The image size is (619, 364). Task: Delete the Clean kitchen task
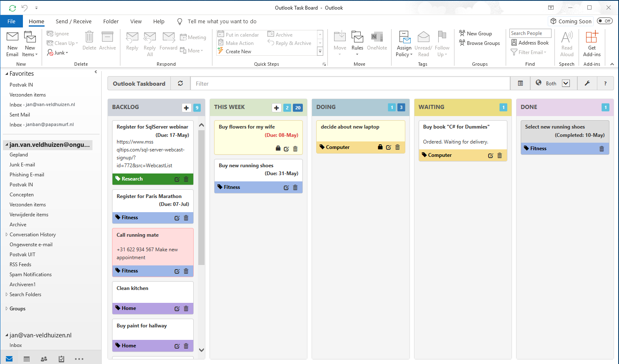tap(186, 308)
